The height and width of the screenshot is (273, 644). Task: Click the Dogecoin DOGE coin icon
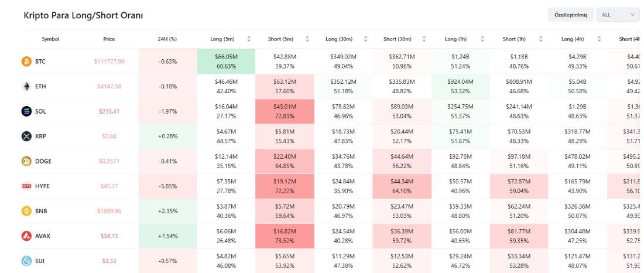pos(26,161)
